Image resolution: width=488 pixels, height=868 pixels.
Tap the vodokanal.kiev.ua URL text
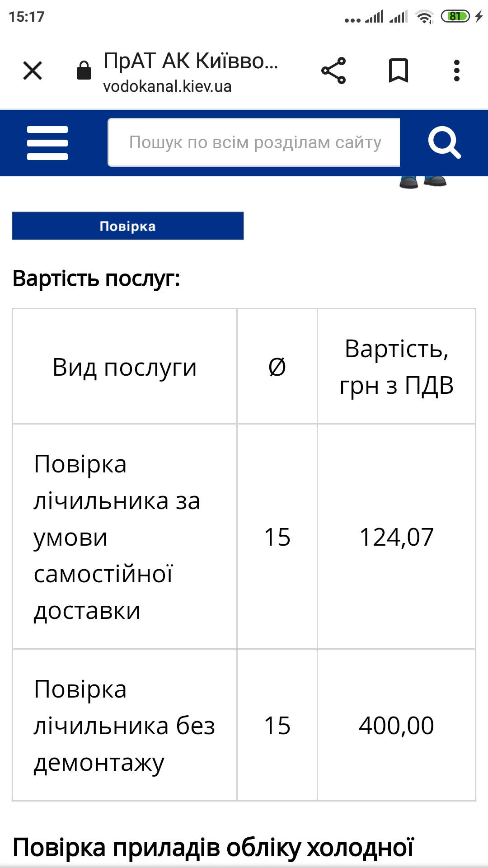[x=167, y=86]
